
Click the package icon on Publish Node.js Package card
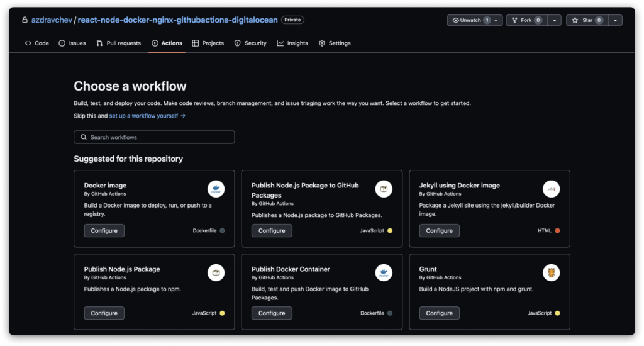(216, 272)
